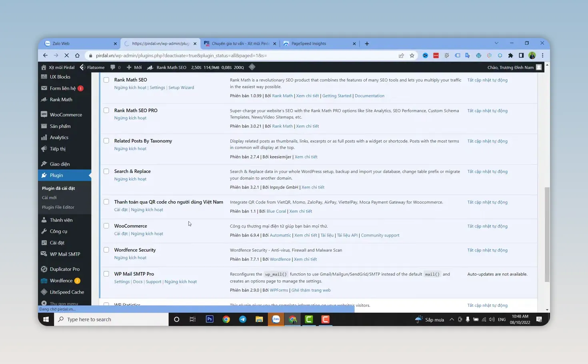The image size is (588, 364).
Task: Go to Sản phẩm in the sidebar
Action: click(60, 126)
